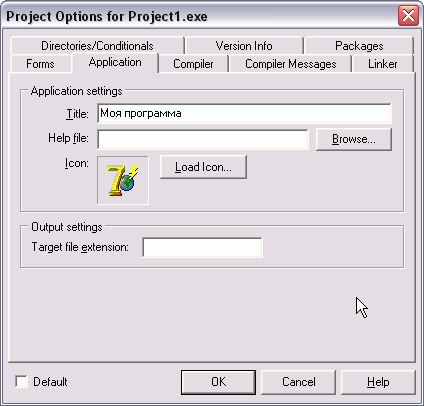Open the Compiler tab
This screenshot has height=406, width=424.
(193, 64)
